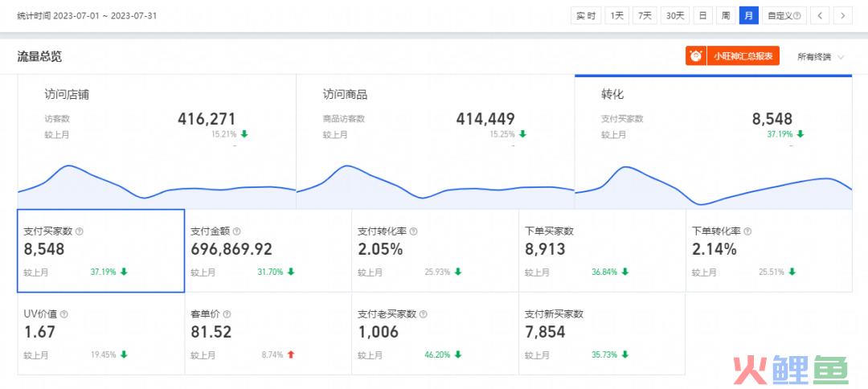Image resolution: width=868 pixels, height=389 pixels.
Task: Open the 所有终端 dropdown
Action: tap(821, 56)
